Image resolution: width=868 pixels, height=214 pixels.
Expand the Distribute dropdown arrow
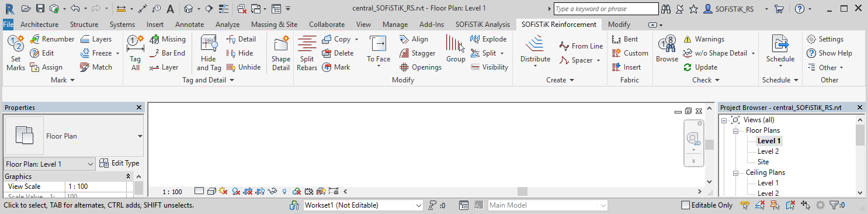536,66
